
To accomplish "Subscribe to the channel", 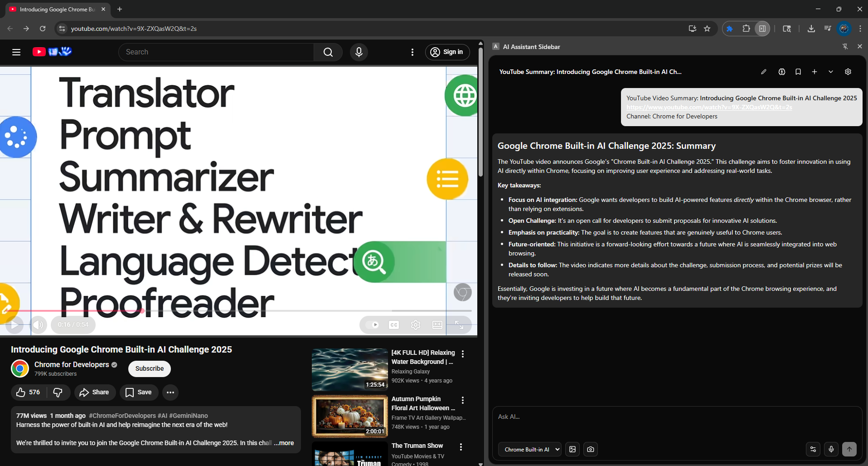I will [150, 368].
